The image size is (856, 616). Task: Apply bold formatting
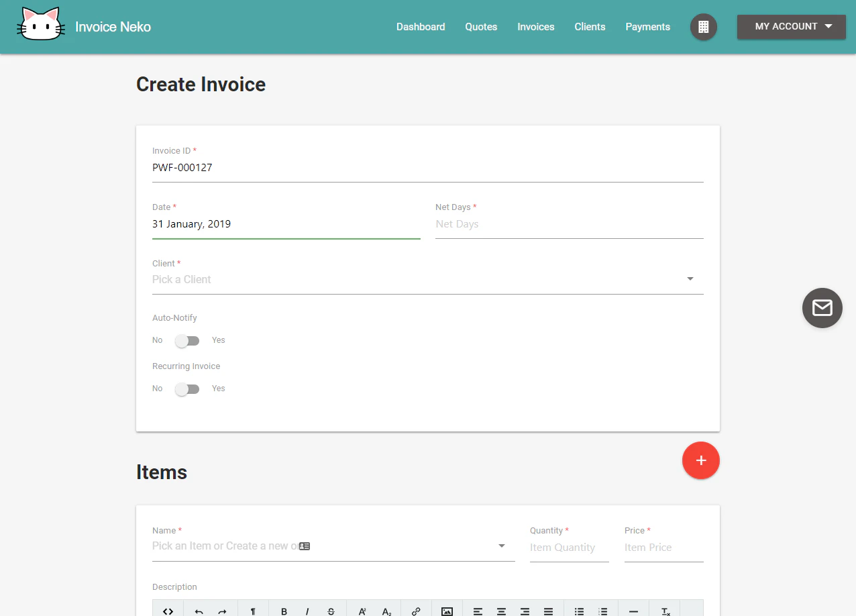pos(284,611)
